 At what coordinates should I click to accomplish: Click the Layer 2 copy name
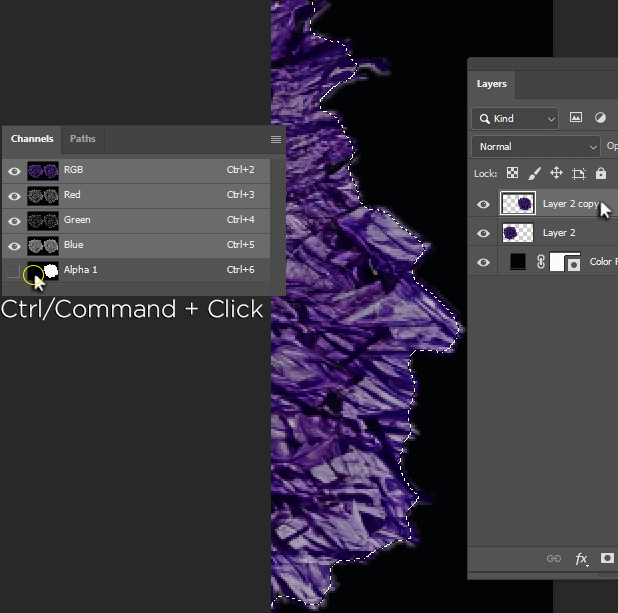[571, 204]
